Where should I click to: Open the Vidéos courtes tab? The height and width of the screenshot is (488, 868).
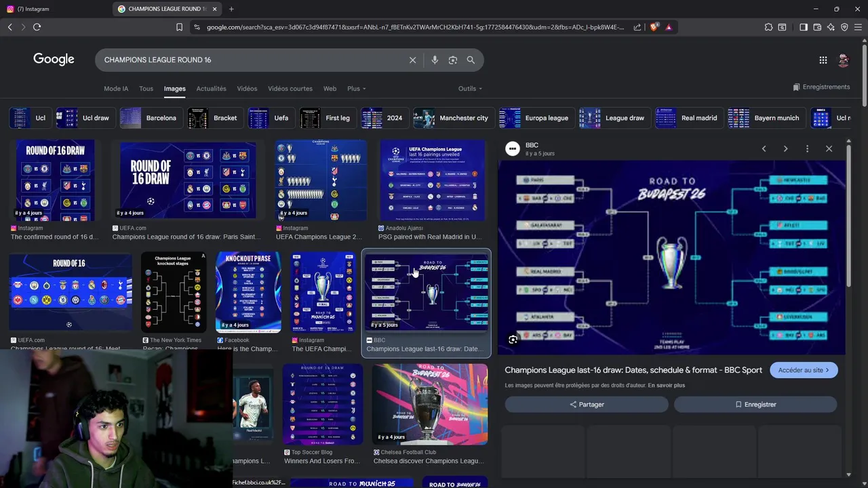pos(290,89)
